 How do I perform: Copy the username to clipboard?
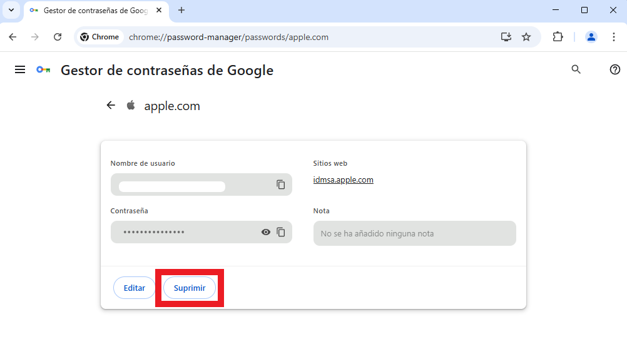click(x=281, y=185)
